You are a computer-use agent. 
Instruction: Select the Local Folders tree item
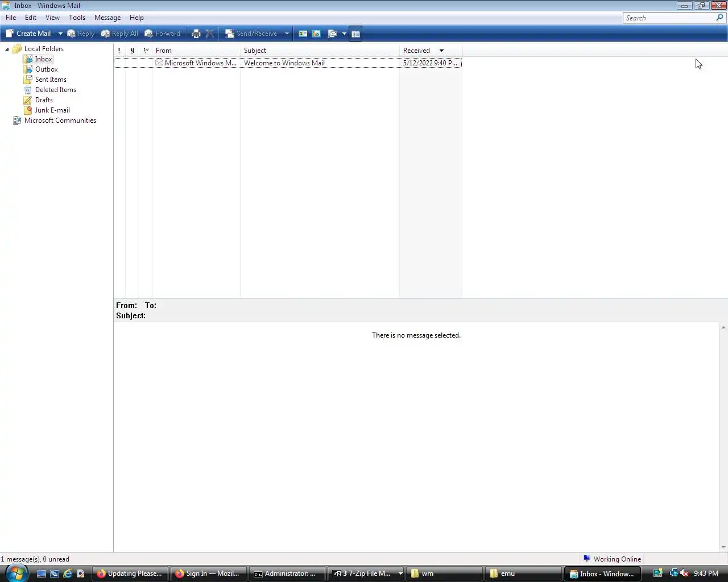coord(44,49)
